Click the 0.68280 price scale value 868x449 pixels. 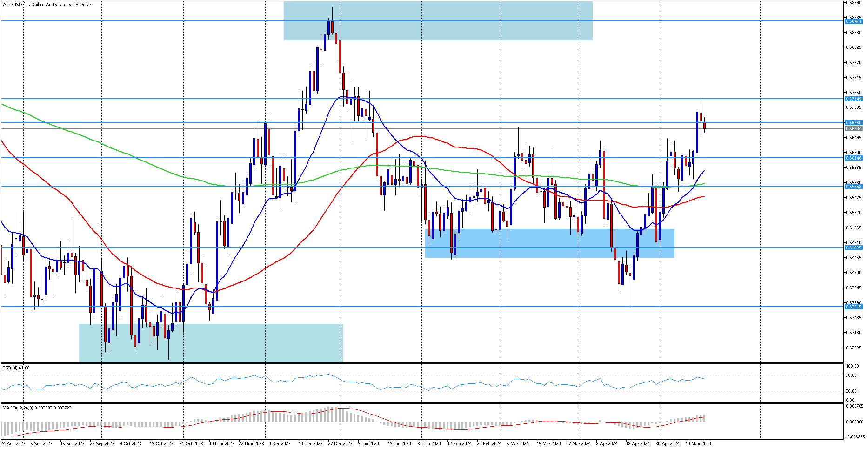(x=854, y=32)
